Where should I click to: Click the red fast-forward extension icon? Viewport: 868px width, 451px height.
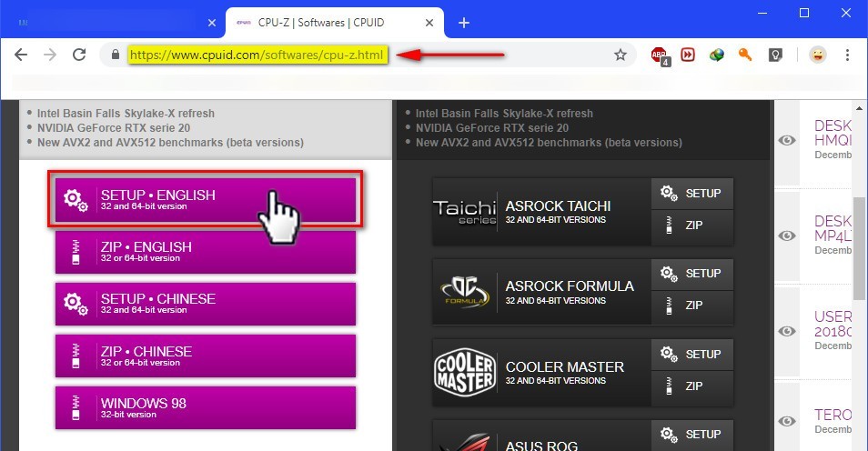click(688, 55)
